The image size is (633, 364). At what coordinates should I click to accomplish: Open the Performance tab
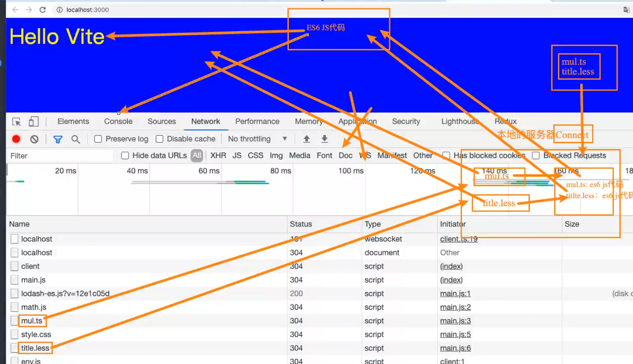point(257,121)
